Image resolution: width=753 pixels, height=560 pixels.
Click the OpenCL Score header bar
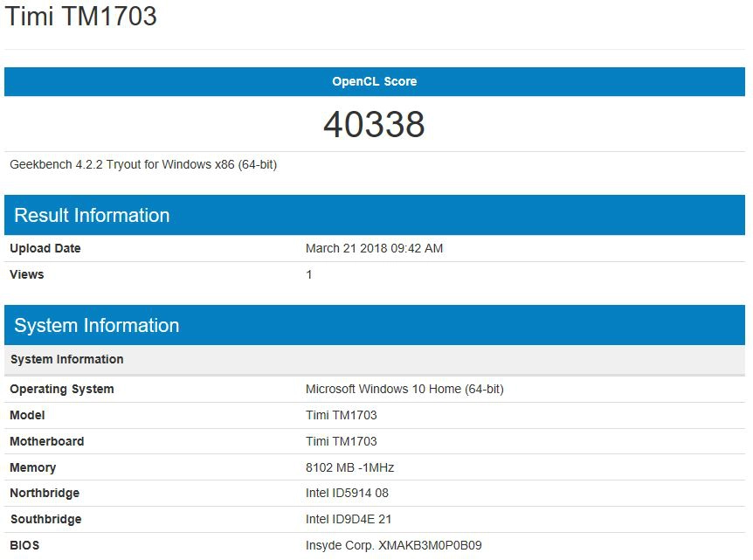375,81
